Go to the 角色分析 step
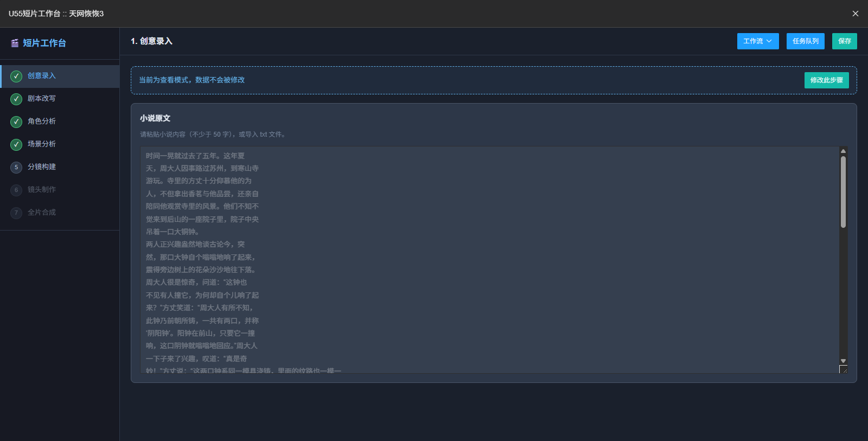 [60, 122]
